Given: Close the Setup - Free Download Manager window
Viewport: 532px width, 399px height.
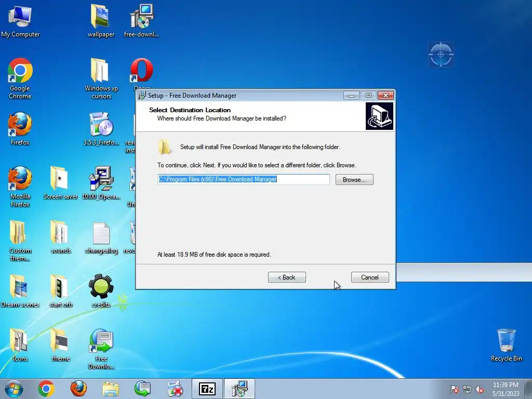Looking at the screenshot, I should click(x=386, y=96).
